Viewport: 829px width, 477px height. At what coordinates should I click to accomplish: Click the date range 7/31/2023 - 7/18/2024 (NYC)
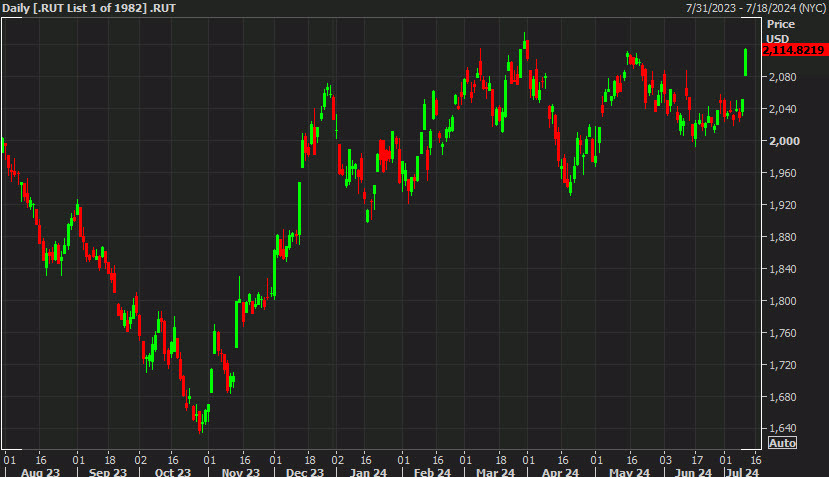point(756,8)
